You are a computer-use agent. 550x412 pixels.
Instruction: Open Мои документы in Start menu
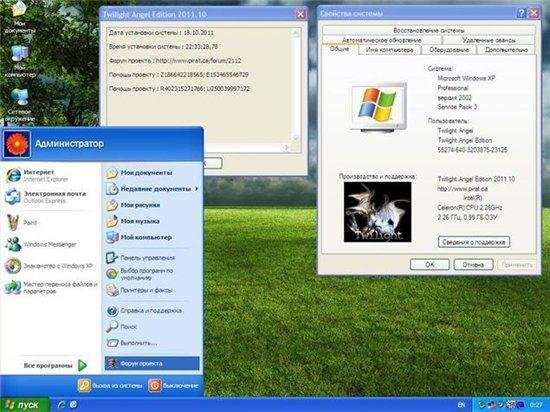pyautogui.click(x=140, y=173)
